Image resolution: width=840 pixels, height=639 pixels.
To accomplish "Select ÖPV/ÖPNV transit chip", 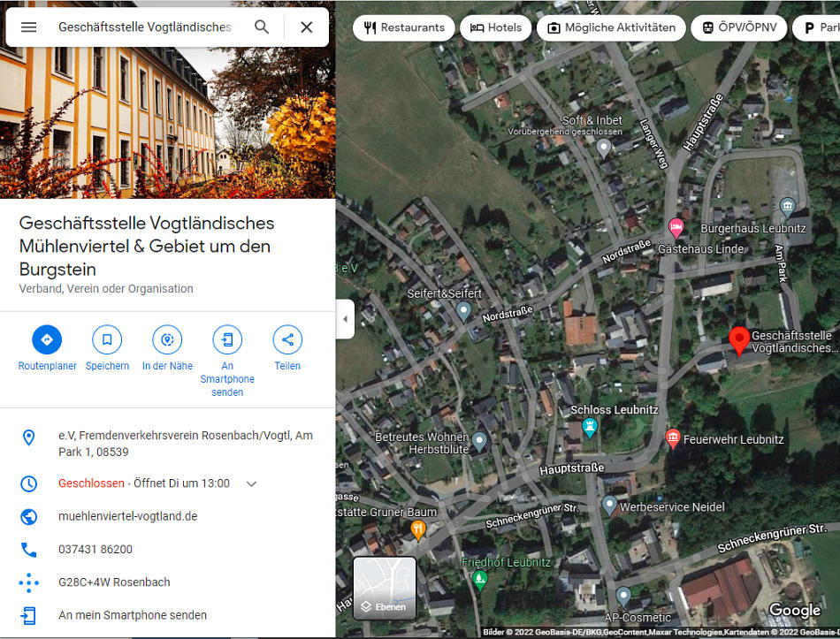I will (738, 27).
